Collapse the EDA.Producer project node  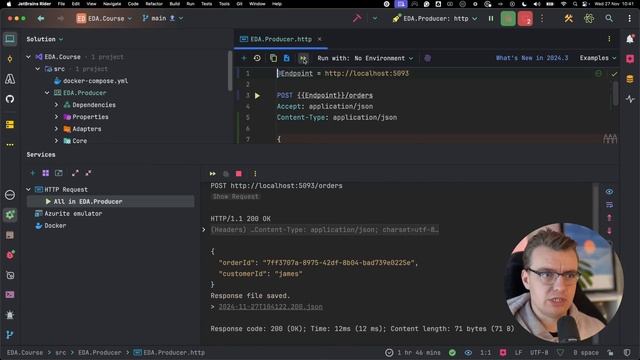(x=47, y=93)
